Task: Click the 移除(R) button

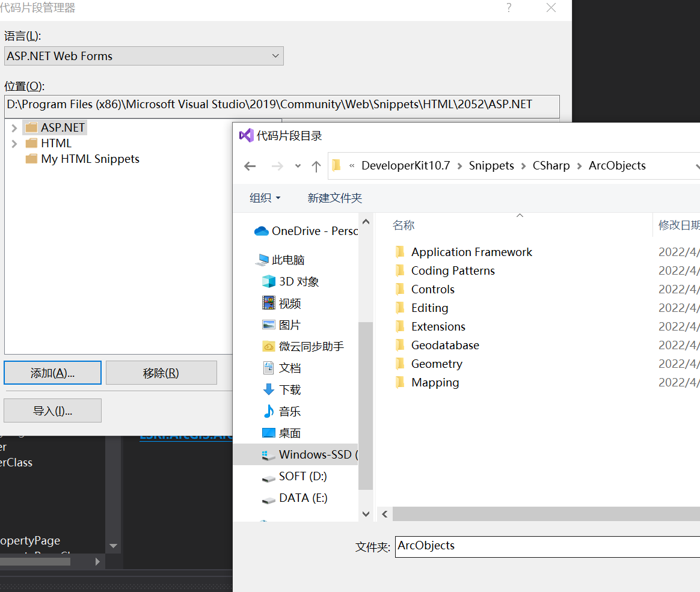Action: click(161, 373)
